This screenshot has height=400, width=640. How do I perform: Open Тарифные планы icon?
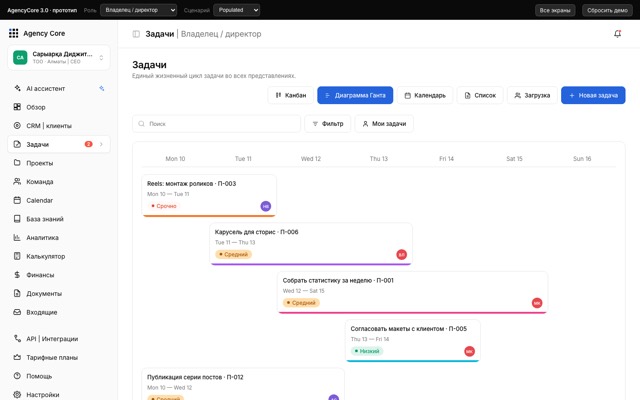17,357
